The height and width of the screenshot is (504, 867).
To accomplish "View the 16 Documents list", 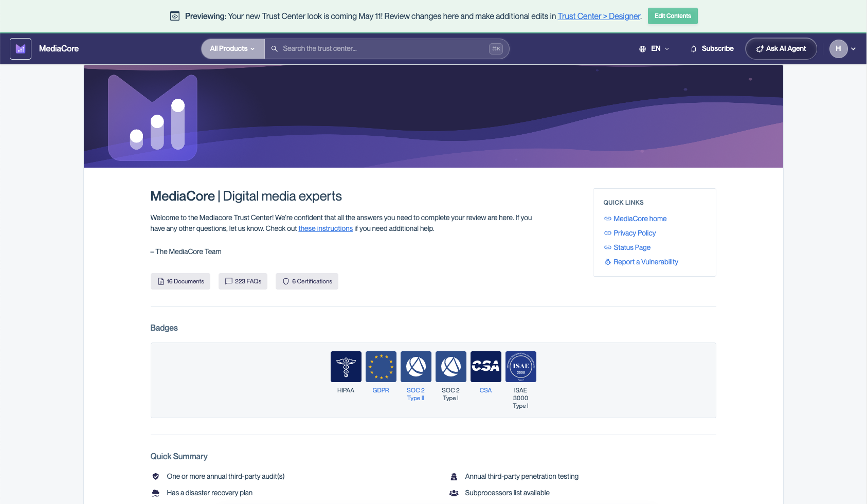I will 180,281.
